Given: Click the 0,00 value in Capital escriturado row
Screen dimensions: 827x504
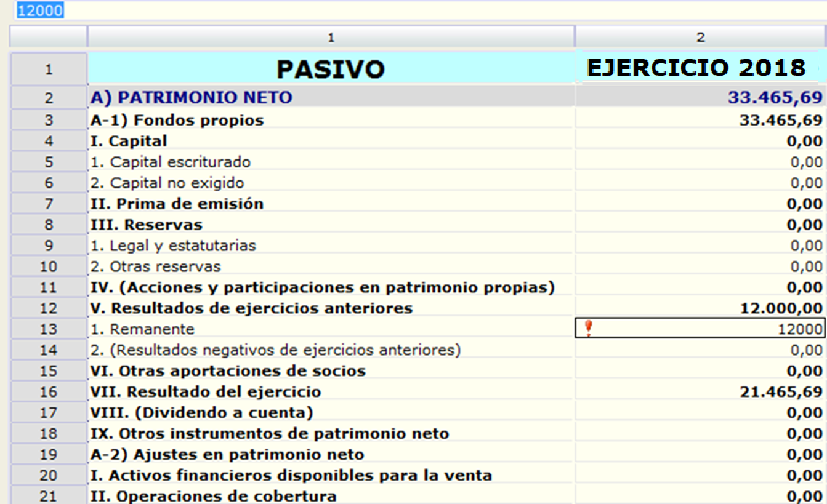Looking at the screenshot, I should 701,162.
